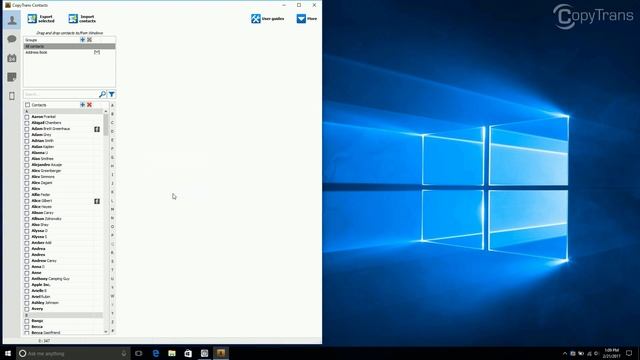
Task: Open the Notes section in the sidebar
Action: (x=12, y=77)
